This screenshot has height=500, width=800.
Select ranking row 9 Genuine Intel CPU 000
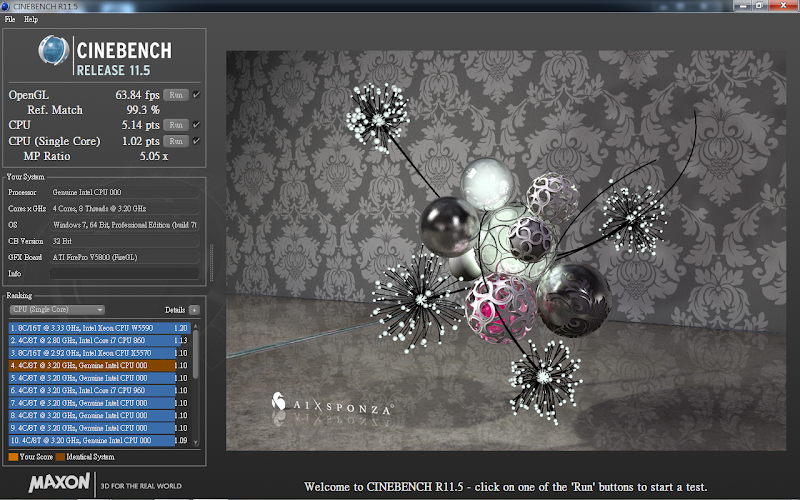click(x=99, y=428)
